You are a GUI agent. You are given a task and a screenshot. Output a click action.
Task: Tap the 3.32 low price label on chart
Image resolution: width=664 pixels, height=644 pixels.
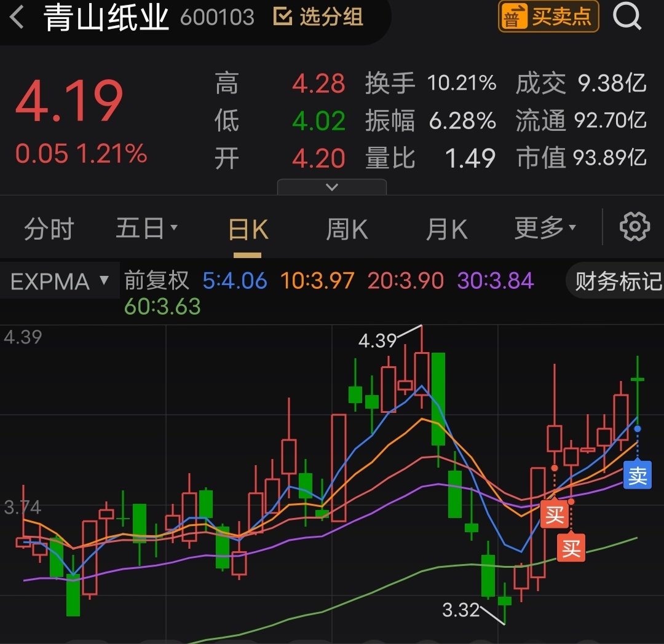[460, 610]
